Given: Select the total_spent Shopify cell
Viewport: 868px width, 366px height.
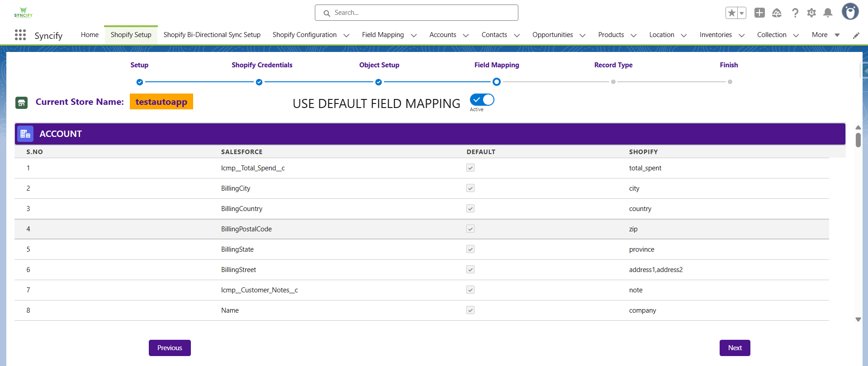Looking at the screenshot, I should coord(645,168).
